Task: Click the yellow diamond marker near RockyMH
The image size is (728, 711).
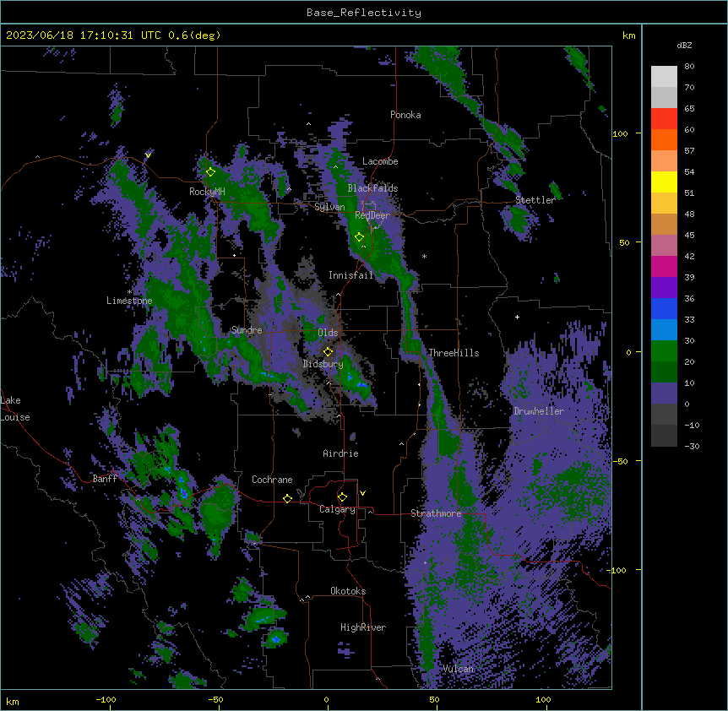Action: pyautogui.click(x=210, y=172)
